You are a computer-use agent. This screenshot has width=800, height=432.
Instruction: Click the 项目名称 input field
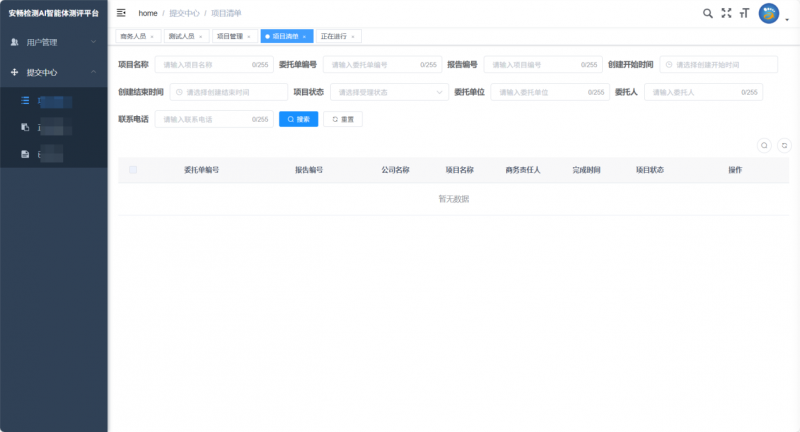[x=205, y=65]
